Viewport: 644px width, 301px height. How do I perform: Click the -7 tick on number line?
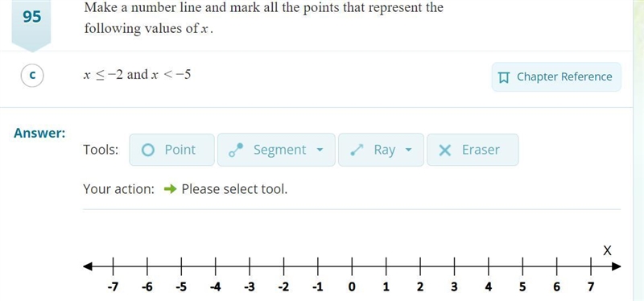pyautogui.click(x=113, y=267)
